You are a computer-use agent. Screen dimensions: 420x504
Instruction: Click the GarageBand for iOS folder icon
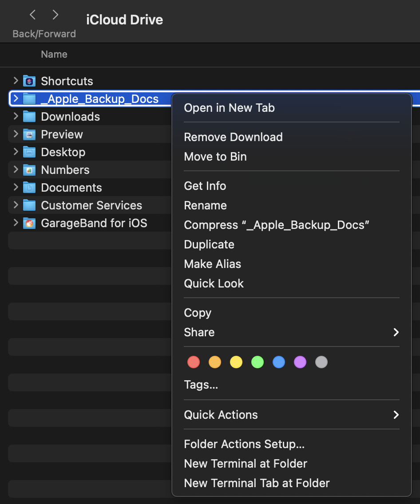click(x=29, y=223)
